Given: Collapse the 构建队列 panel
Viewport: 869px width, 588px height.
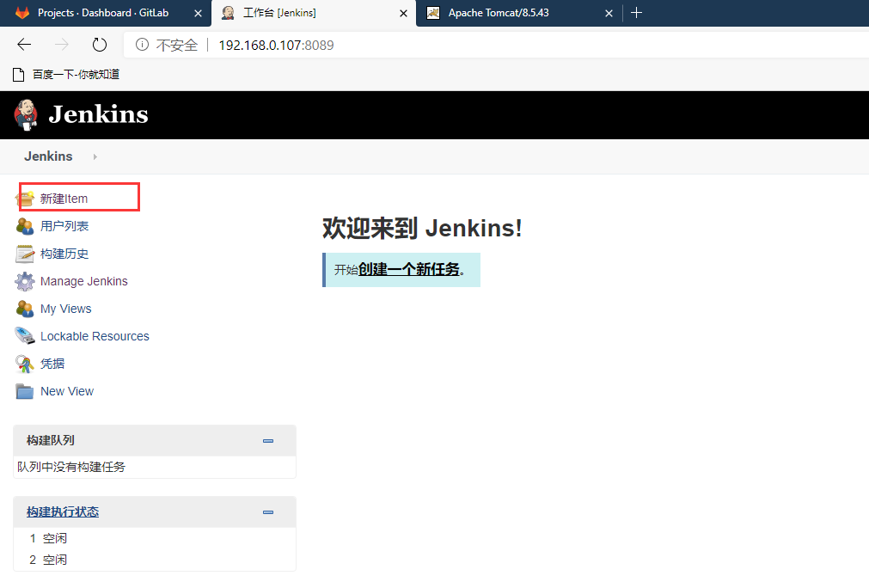Looking at the screenshot, I should click(x=268, y=441).
